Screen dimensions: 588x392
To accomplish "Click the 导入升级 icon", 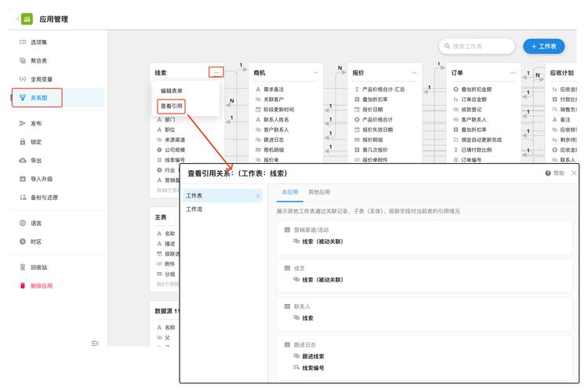I will coord(23,179).
